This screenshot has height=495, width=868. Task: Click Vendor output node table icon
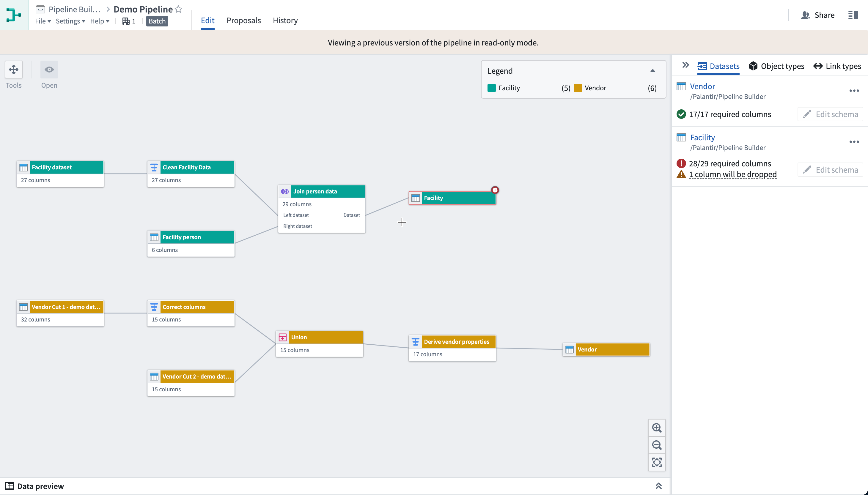tap(569, 349)
